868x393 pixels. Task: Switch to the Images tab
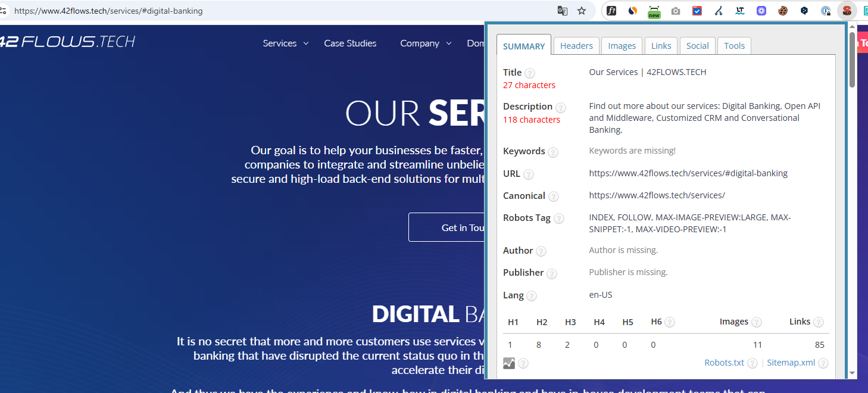622,46
